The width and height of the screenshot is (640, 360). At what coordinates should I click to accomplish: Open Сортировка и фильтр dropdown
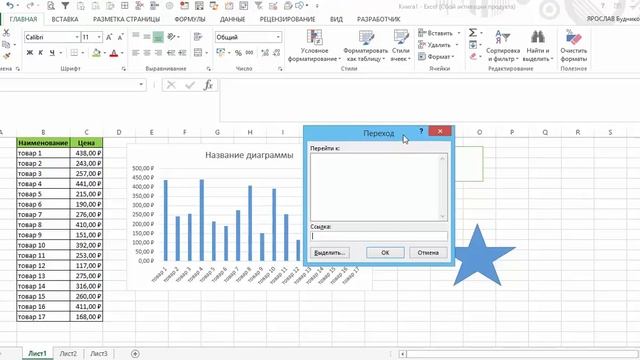502,46
